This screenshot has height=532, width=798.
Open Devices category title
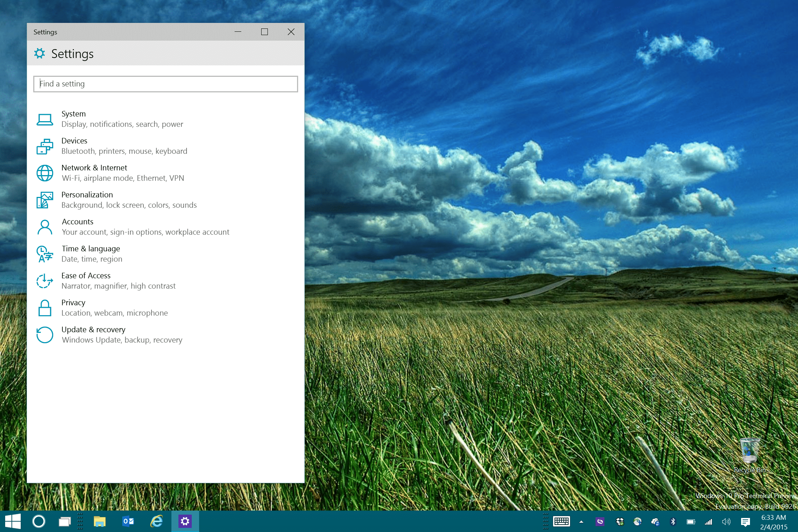click(x=74, y=141)
